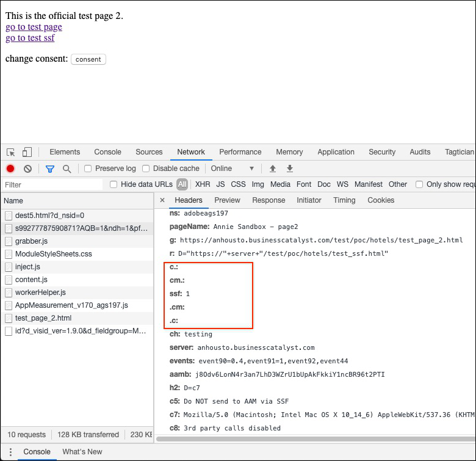This screenshot has width=476, height=461.
Task: Open the Online throttling dropdown
Action: point(233,169)
